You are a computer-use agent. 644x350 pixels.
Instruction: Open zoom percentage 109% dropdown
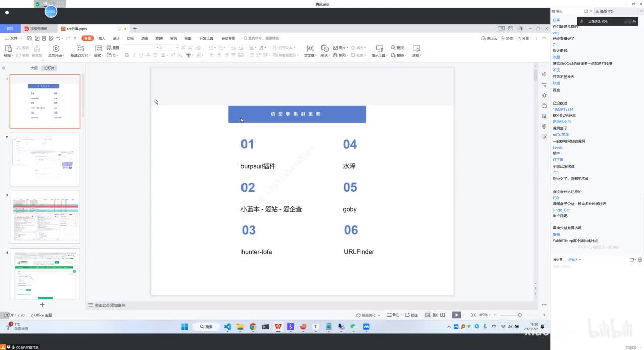point(484,315)
